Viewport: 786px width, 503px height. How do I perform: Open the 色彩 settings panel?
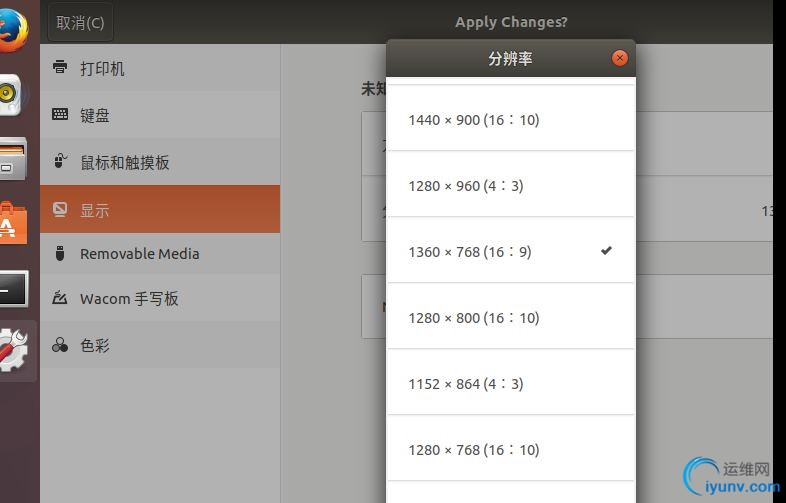tap(160, 345)
